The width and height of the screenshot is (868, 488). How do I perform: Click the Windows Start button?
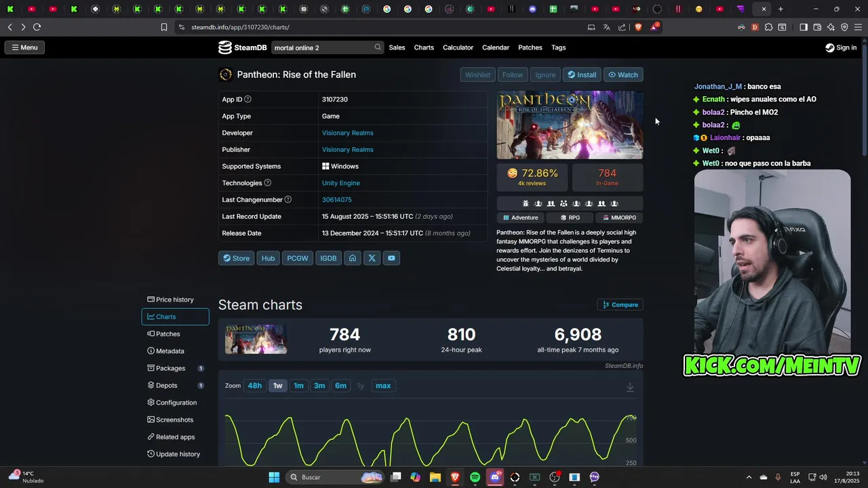point(274,477)
